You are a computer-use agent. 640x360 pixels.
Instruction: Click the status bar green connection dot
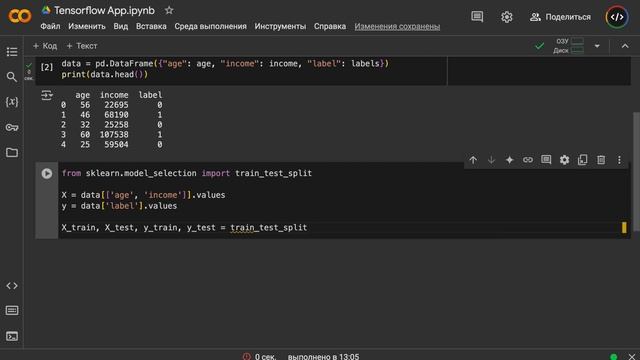(613, 357)
